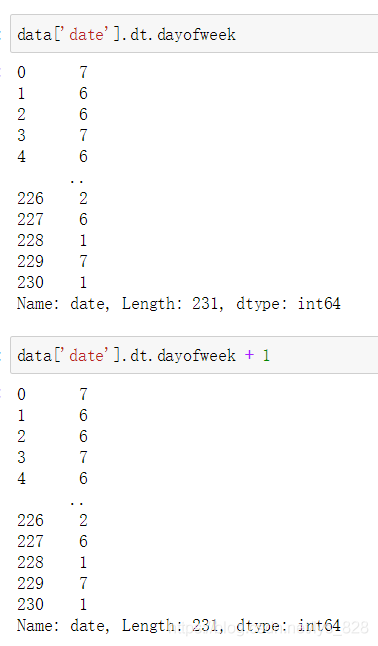Click index 0 in the first output

click(x=21, y=73)
